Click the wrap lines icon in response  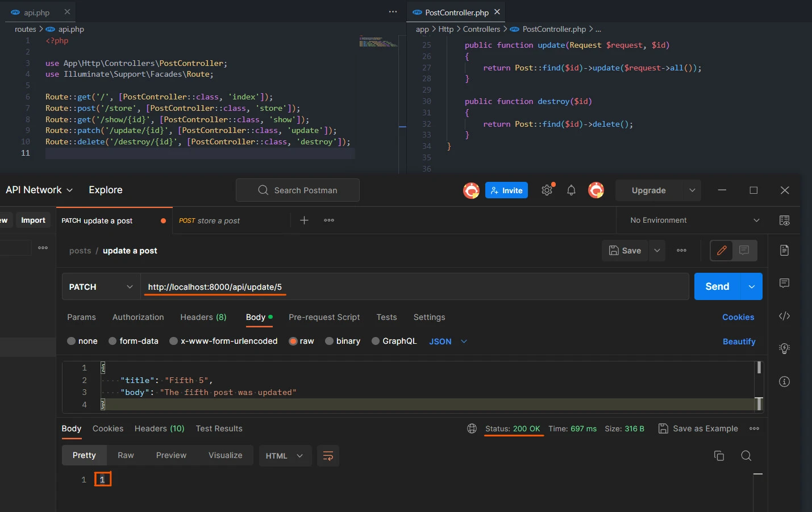pos(328,456)
